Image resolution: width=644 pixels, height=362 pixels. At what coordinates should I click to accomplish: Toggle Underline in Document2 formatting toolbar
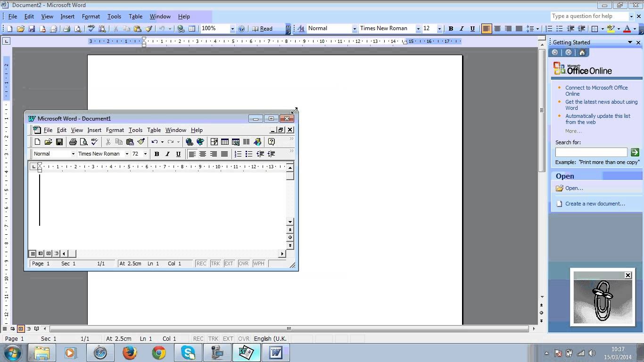472,29
